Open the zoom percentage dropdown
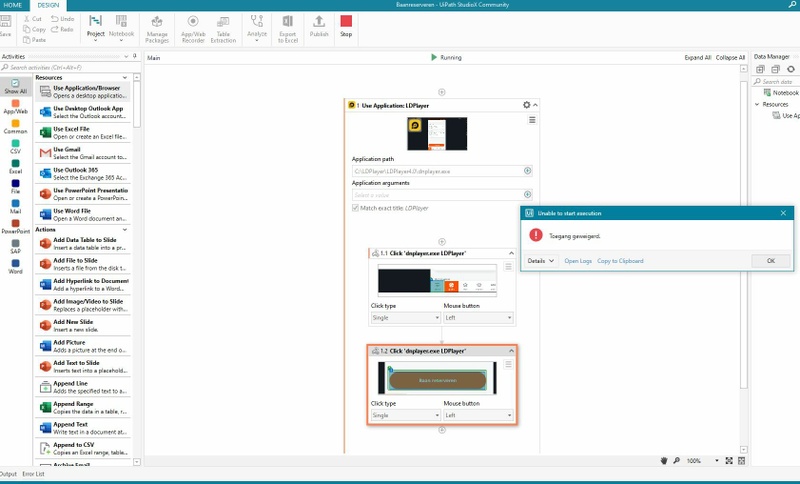800x484 pixels. point(716,461)
